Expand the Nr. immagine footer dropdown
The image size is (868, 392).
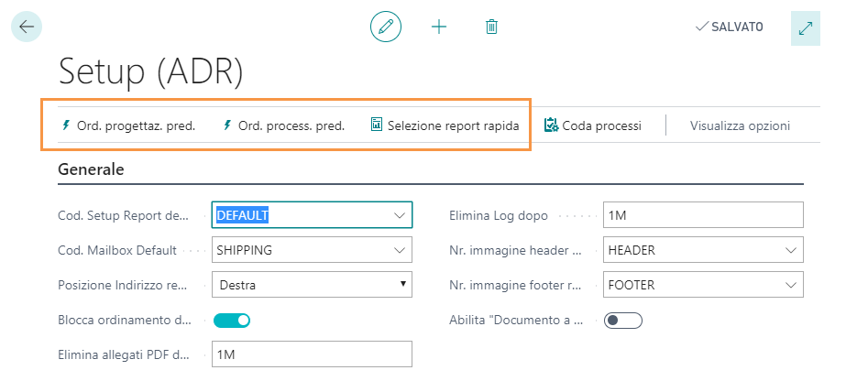pos(790,285)
